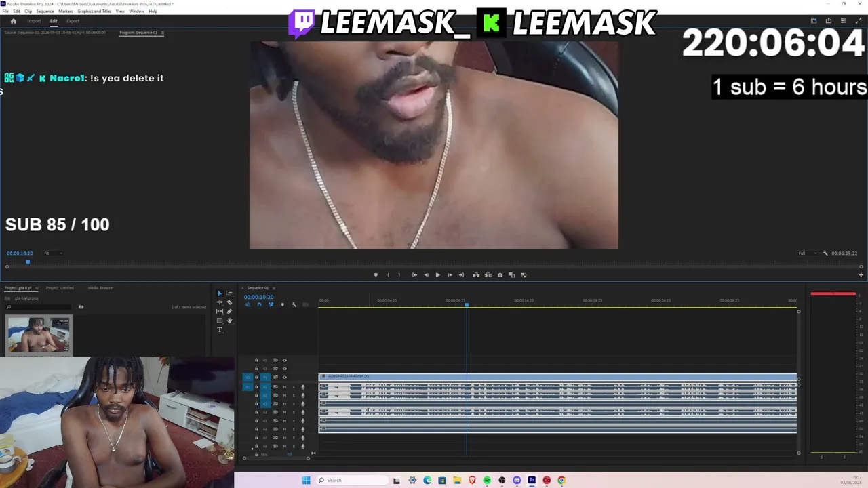Open the Clip menu
This screenshot has height=488, width=868.
pos(28,12)
